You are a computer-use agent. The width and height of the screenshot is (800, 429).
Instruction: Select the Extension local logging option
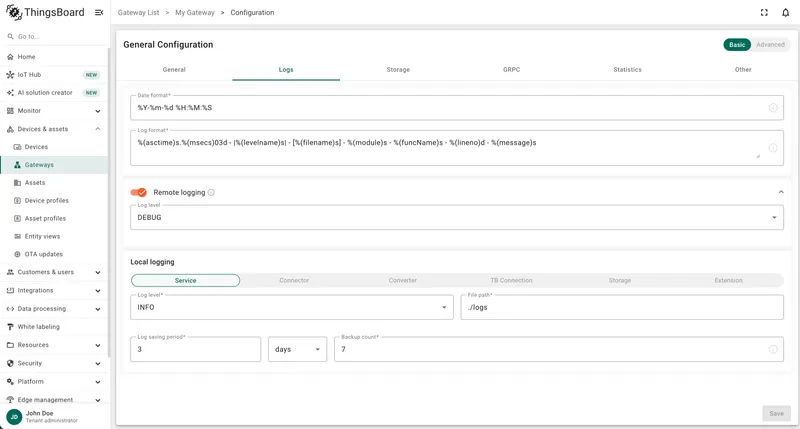click(729, 281)
